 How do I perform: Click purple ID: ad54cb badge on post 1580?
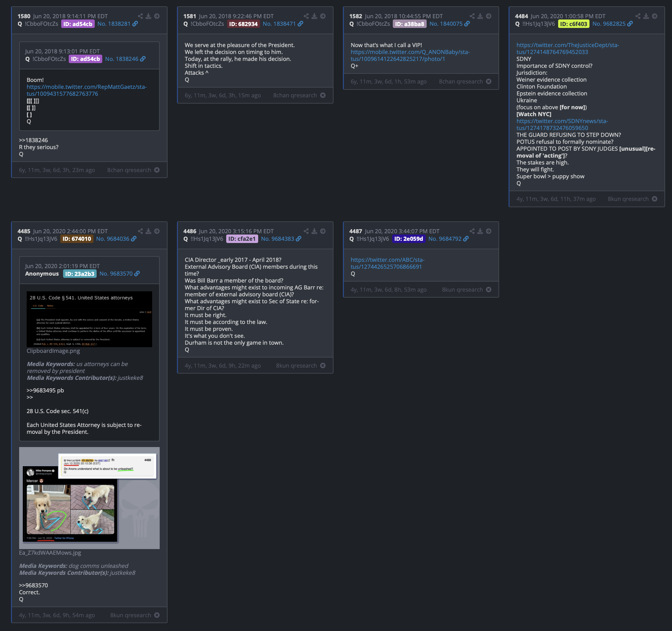pyautogui.click(x=78, y=24)
